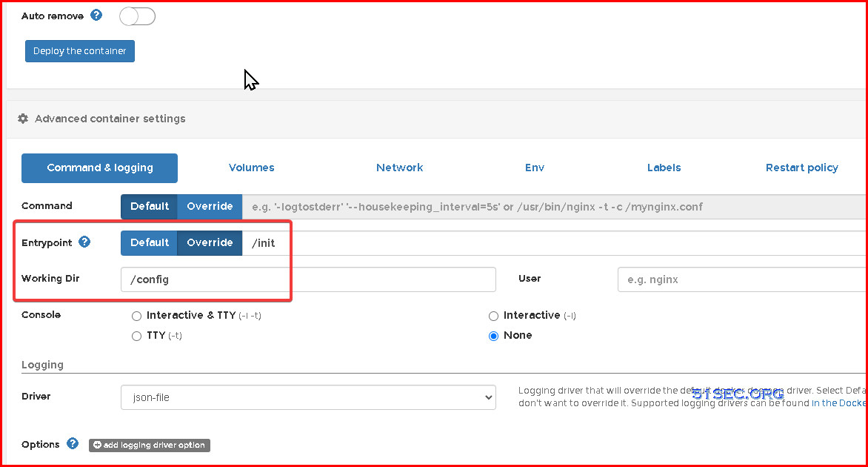868x467 pixels.
Task: Focus the Command input field
Action: [555, 207]
